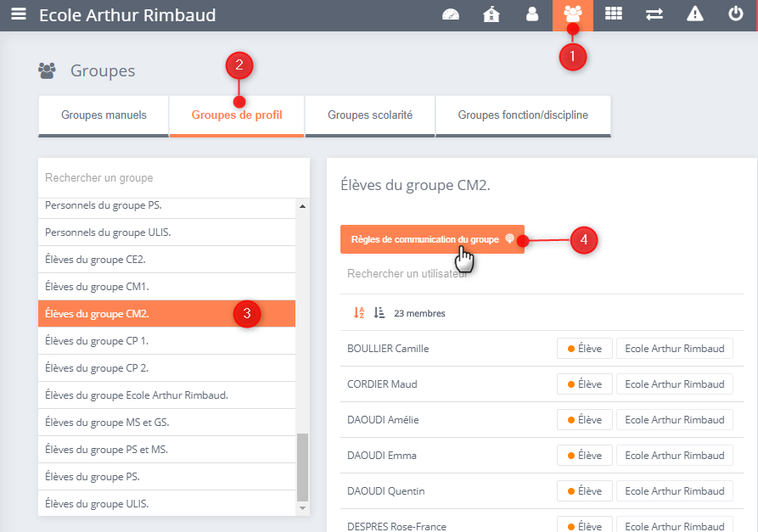Click the Rechercher un groupe field
The image size is (758, 532).
[174, 178]
